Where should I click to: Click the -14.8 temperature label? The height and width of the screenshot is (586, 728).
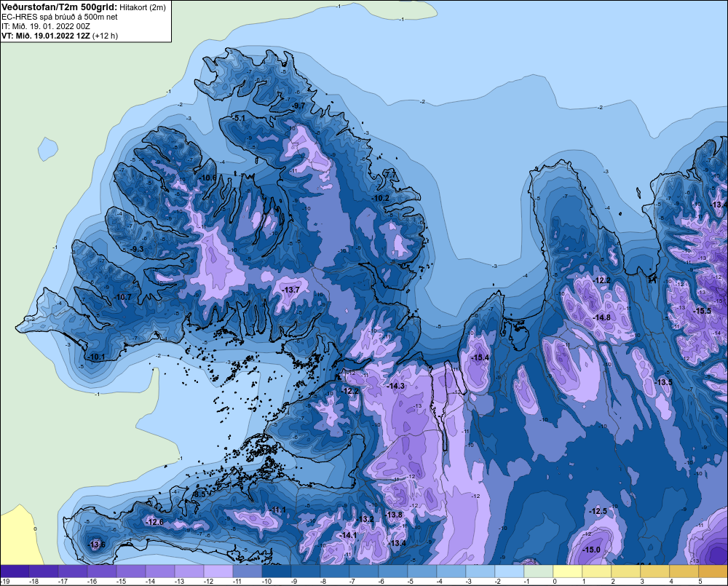coord(602,317)
